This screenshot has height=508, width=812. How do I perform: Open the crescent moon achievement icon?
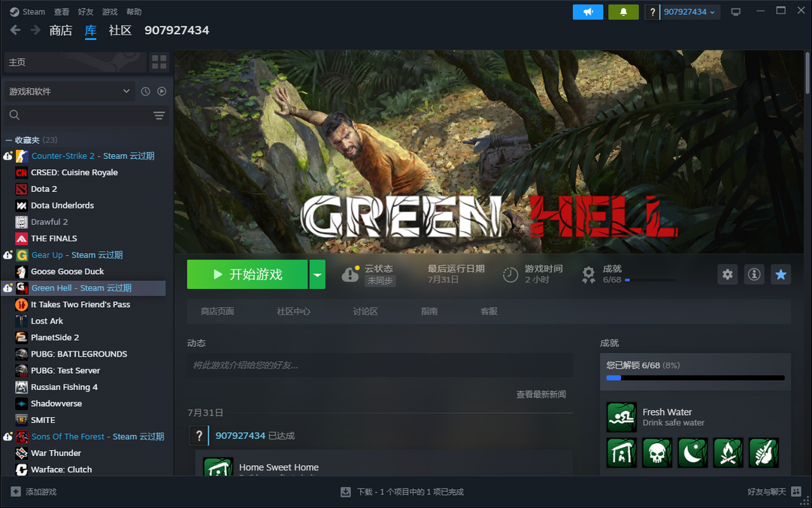point(692,452)
